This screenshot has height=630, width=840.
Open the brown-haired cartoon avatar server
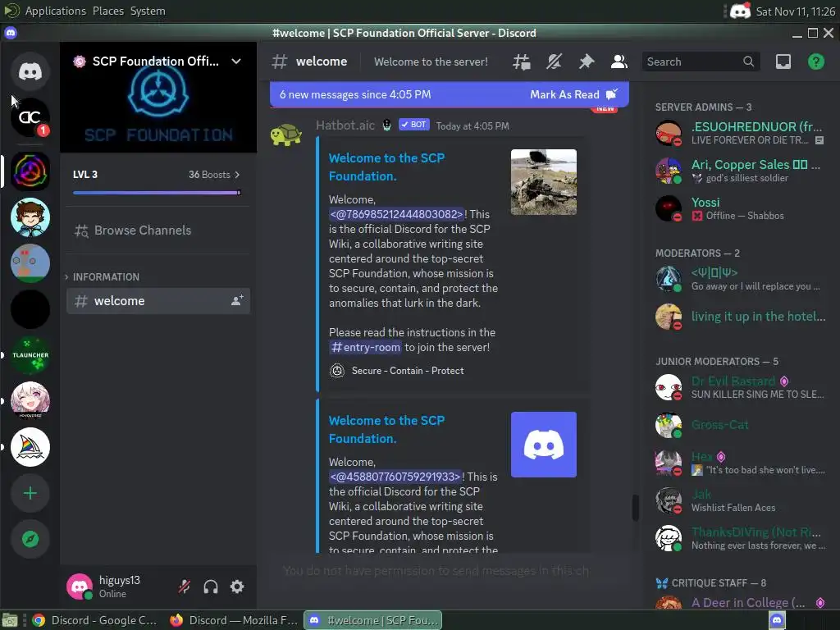point(30,217)
